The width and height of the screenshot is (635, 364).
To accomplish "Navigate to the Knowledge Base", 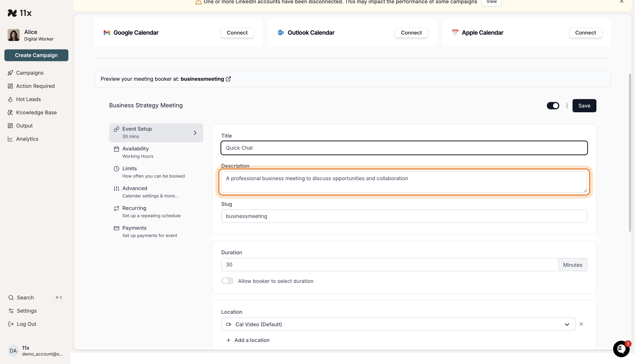I will tap(36, 112).
